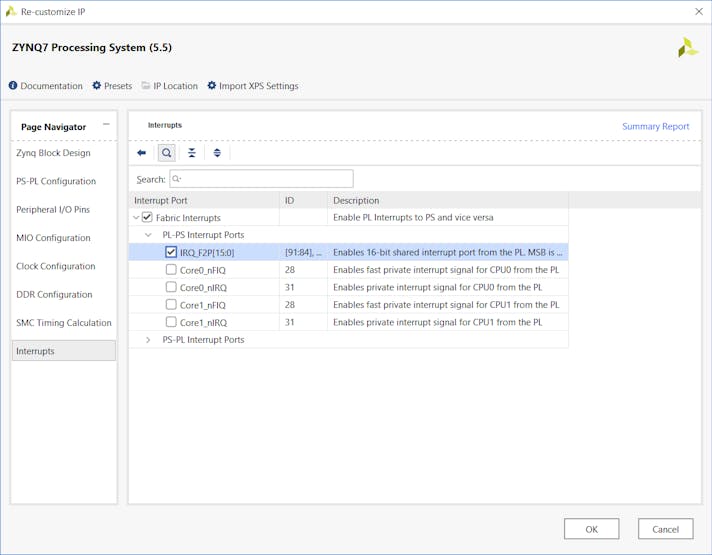Click the Interrupt Port column header
The height and width of the screenshot is (555, 712).
(x=204, y=200)
